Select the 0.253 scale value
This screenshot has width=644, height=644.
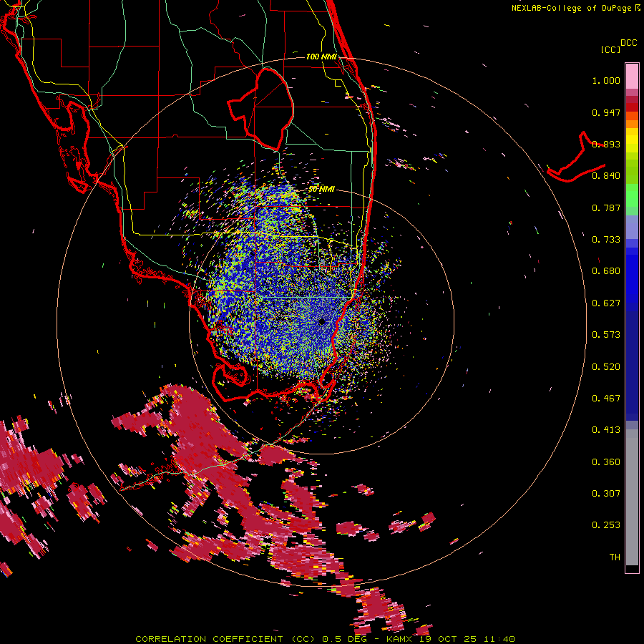[x=606, y=525]
